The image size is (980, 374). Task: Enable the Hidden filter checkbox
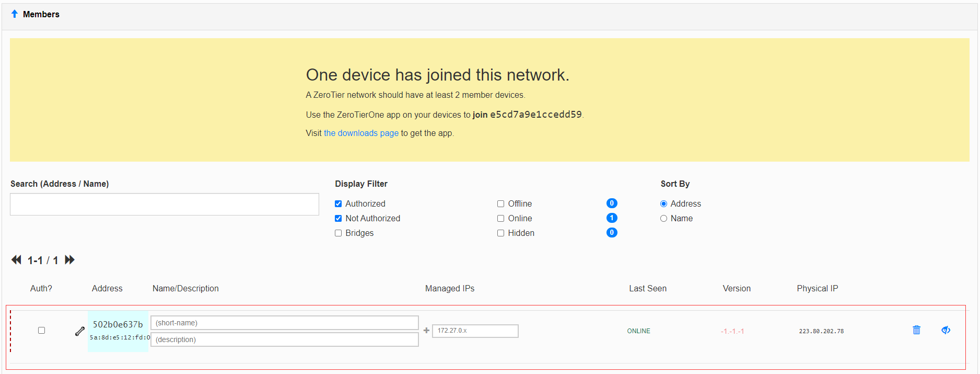point(501,233)
